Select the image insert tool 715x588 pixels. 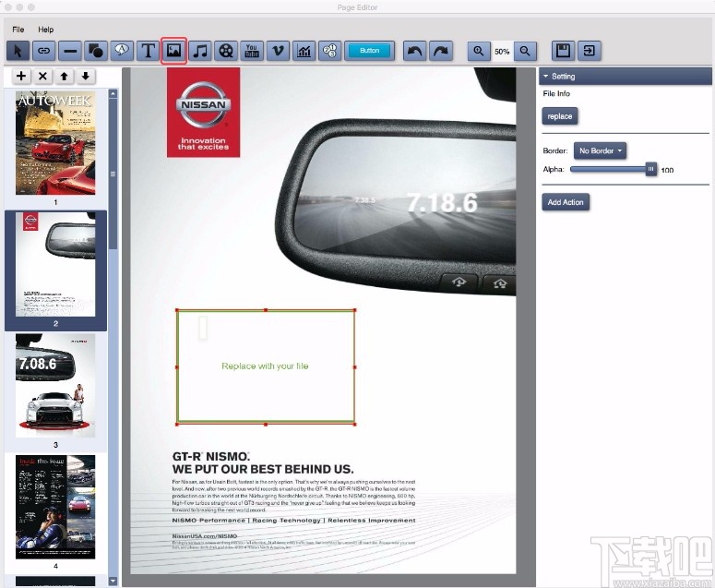click(x=173, y=51)
